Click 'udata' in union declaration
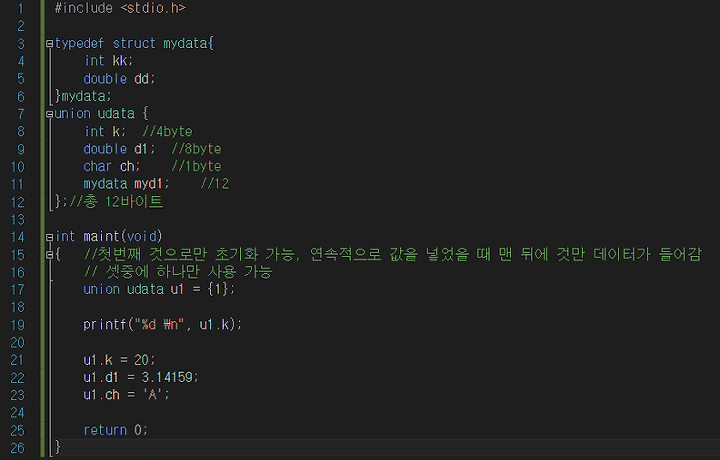This screenshot has width=720, height=460. coord(116,114)
